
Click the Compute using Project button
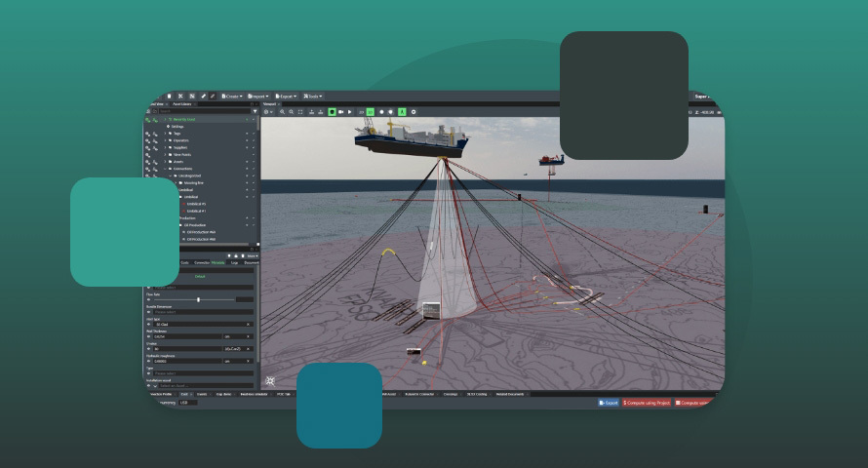(x=647, y=402)
